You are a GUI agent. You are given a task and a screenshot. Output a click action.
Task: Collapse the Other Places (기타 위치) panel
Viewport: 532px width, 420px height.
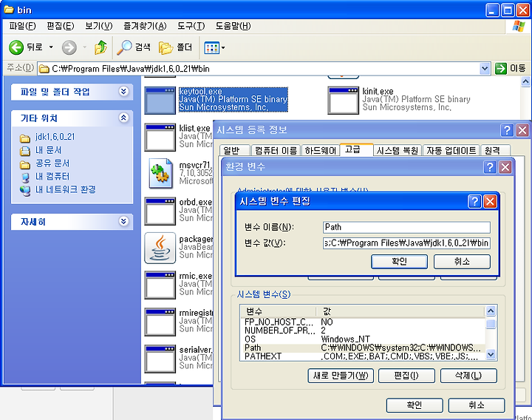124,118
